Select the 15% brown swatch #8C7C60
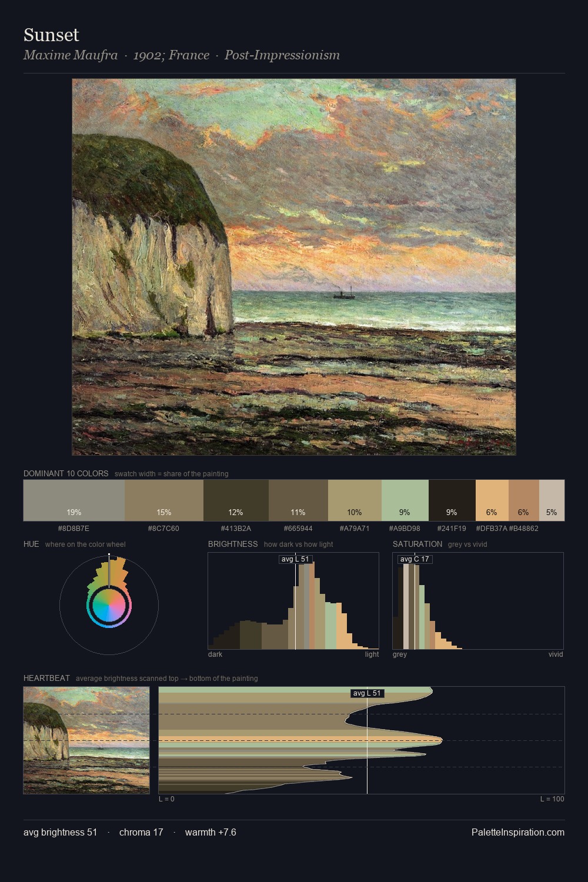Image resolution: width=588 pixels, height=882 pixels. click(164, 500)
